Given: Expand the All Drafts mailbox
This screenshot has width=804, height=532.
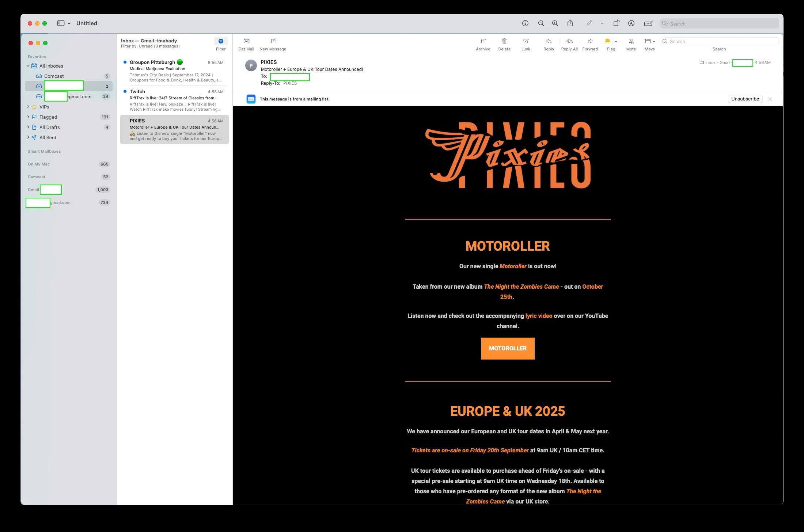Looking at the screenshot, I should point(28,127).
